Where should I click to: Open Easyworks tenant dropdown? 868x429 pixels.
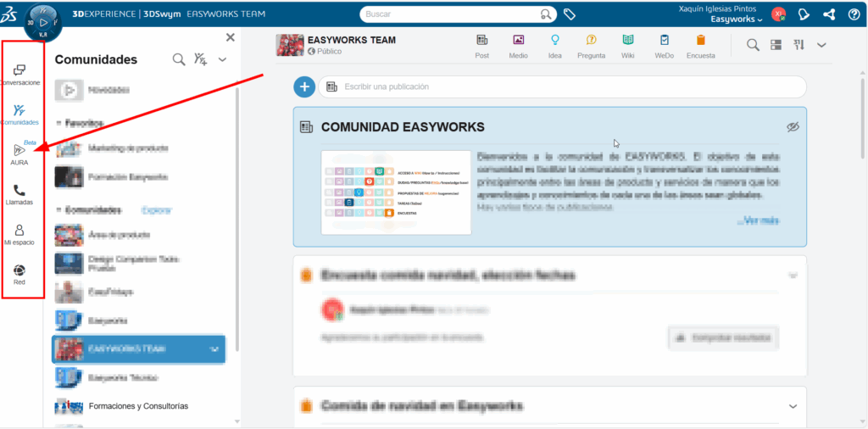point(737,19)
